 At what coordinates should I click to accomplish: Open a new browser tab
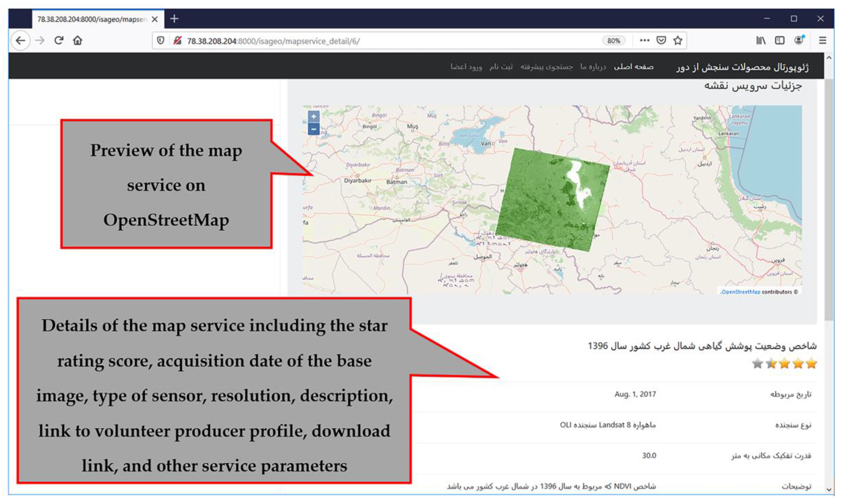[174, 19]
